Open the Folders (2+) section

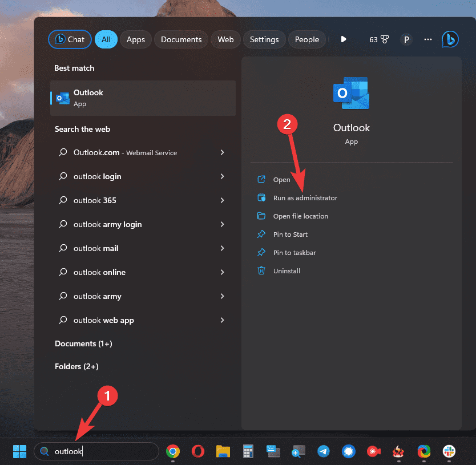click(76, 367)
